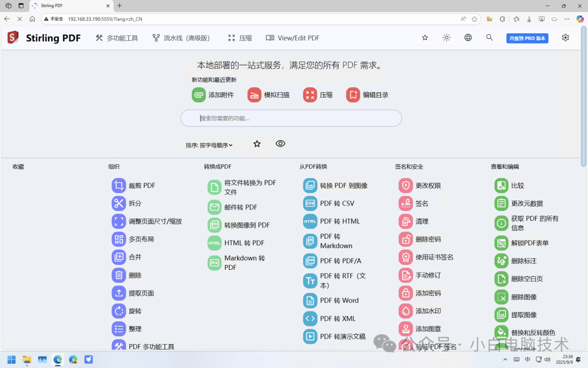Open the 压缩 shortcut under new features

318,95
